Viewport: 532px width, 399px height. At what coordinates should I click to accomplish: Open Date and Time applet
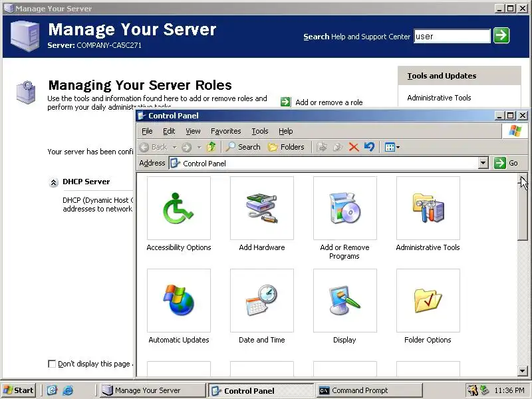click(x=262, y=307)
